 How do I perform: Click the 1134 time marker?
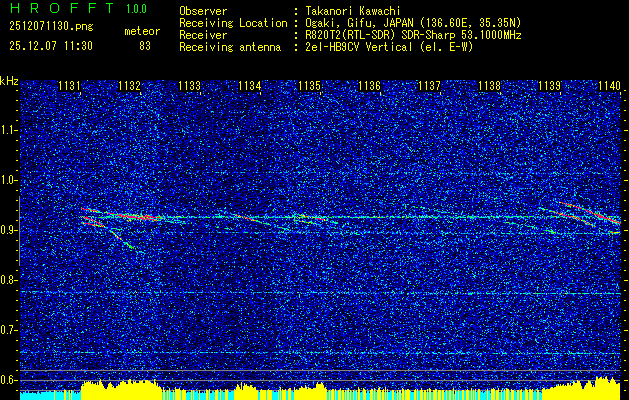(x=250, y=85)
